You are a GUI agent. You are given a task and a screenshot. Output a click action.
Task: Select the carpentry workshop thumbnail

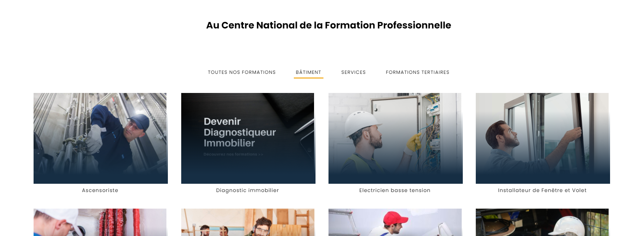click(248, 222)
